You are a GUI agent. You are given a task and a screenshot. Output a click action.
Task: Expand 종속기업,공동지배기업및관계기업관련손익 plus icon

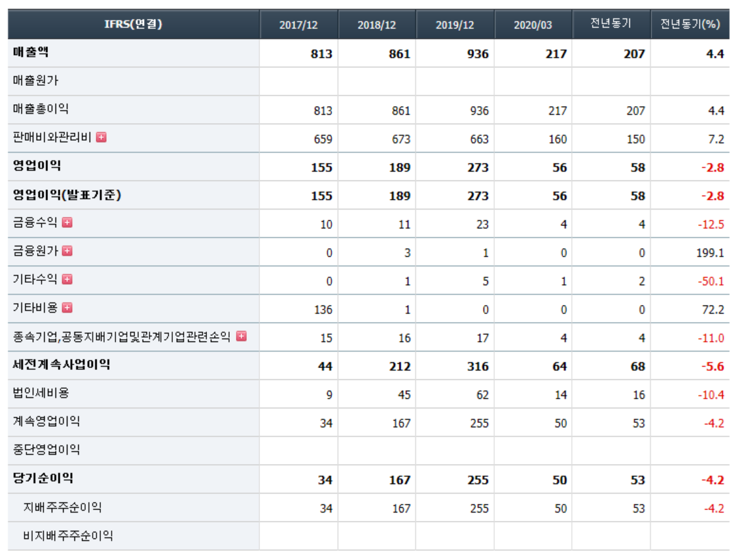pos(242,336)
